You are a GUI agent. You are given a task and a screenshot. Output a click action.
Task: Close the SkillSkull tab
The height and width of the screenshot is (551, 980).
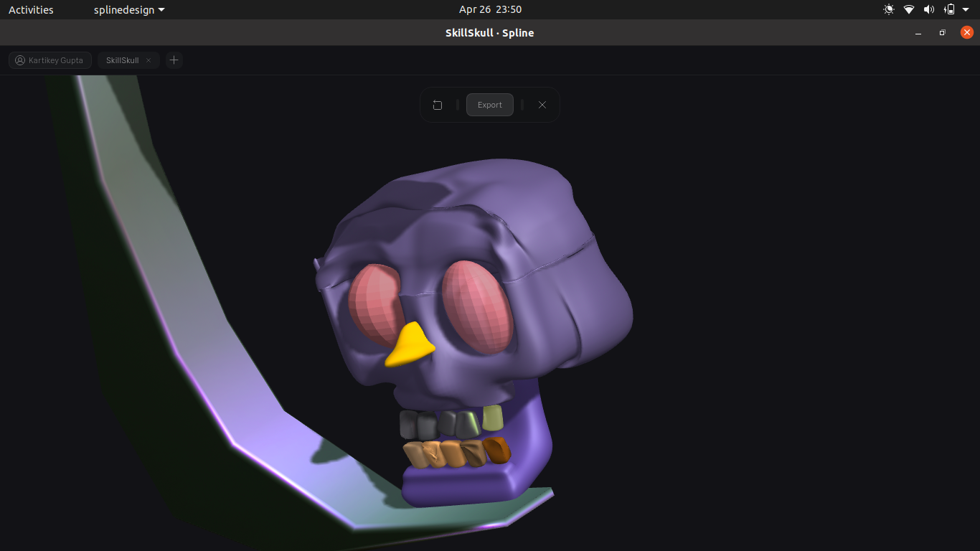[x=149, y=60]
